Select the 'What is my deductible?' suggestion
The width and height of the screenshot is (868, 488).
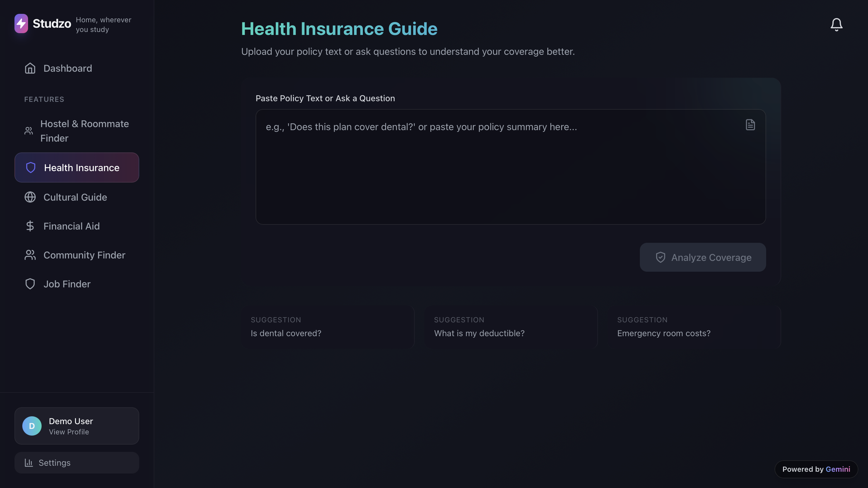click(x=511, y=327)
